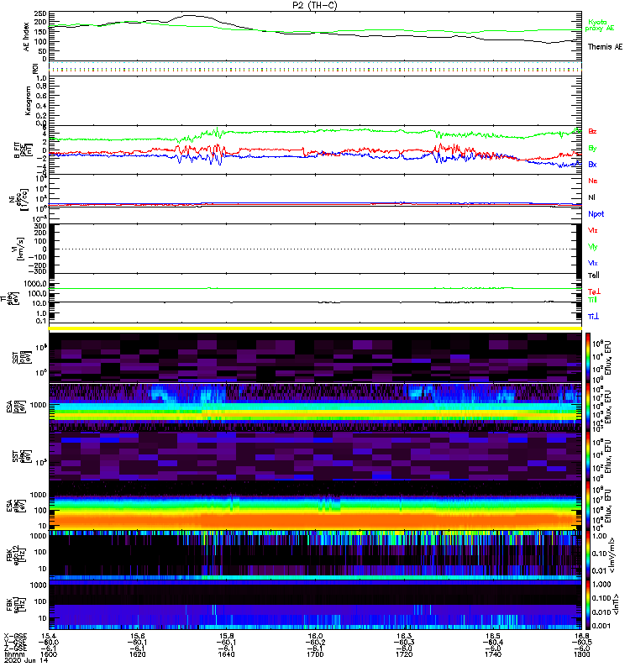
Task: Click the date label 2020 Jun 14
Action: (27, 660)
